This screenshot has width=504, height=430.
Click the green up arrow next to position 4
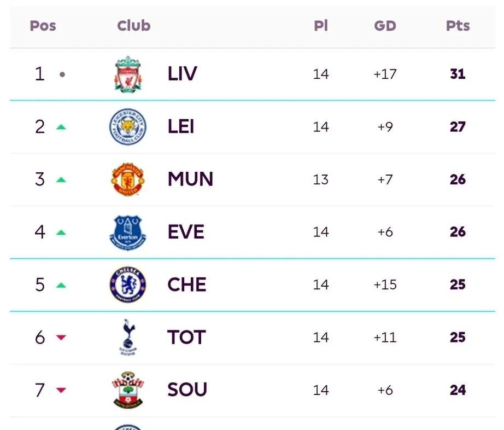tap(61, 233)
